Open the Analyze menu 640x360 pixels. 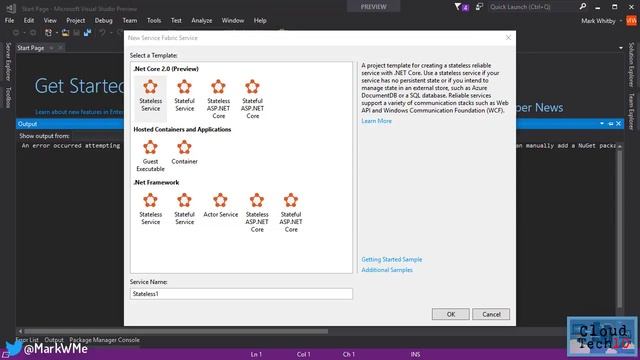202,20
